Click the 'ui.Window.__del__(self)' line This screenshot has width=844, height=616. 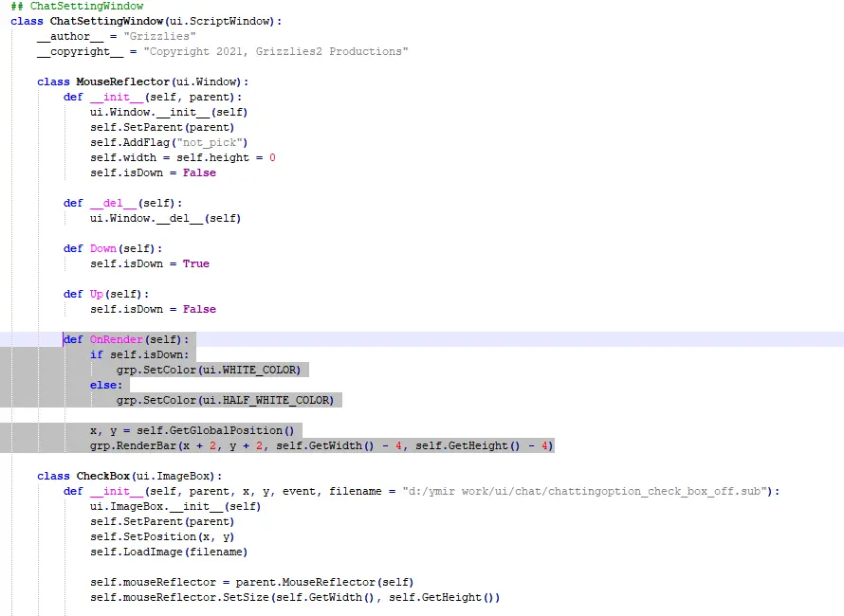click(166, 218)
